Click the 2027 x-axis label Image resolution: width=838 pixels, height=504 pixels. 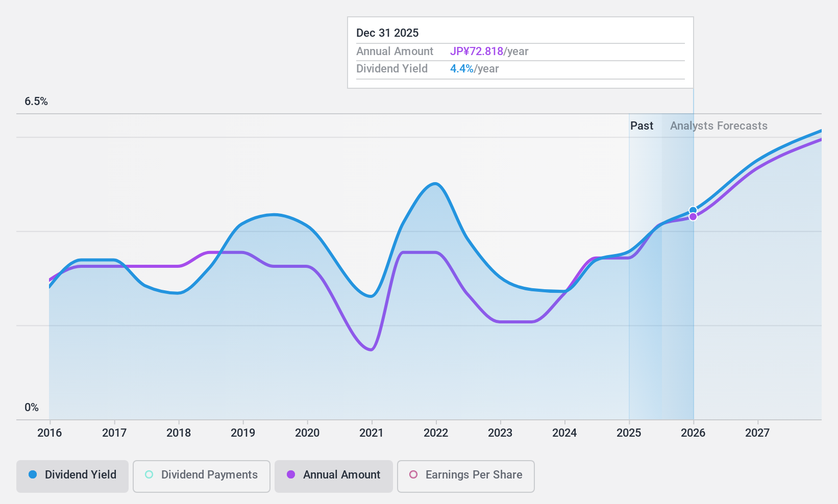pyautogui.click(x=757, y=433)
